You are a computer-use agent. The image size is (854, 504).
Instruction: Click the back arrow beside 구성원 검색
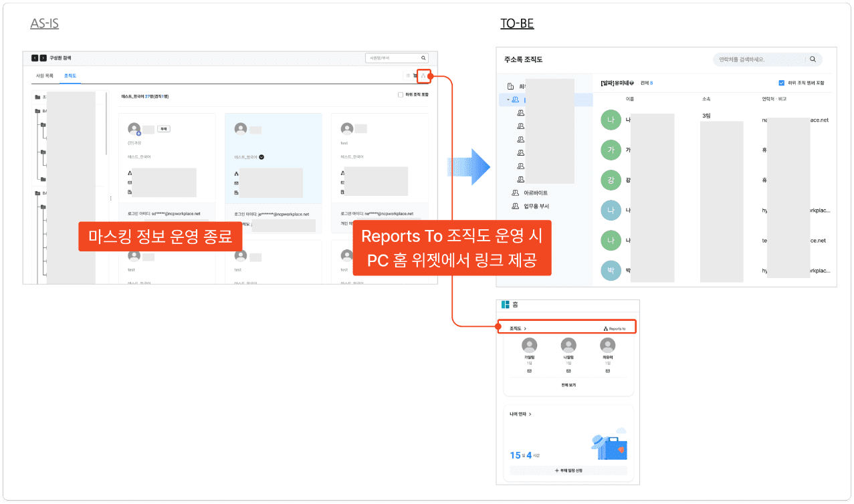tap(35, 58)
